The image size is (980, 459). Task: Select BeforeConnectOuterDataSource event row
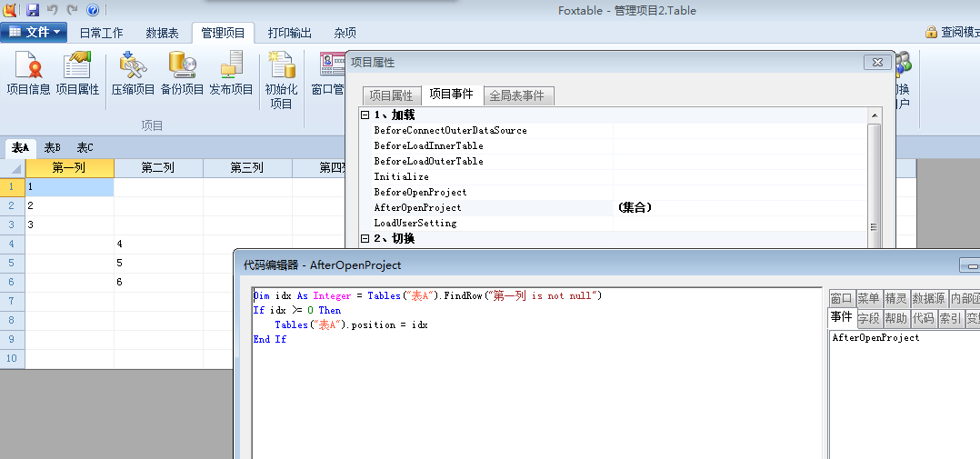click(x=615, y=131)
